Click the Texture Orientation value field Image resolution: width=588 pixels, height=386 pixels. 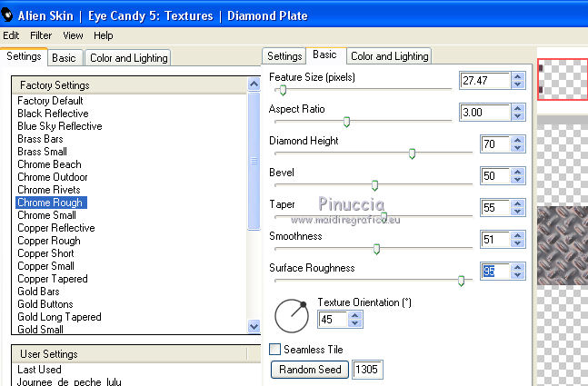tap(333, 320)
